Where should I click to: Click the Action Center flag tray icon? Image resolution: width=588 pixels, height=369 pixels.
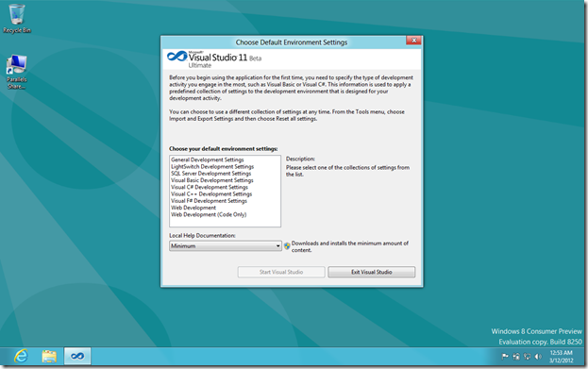coord(505,356)
